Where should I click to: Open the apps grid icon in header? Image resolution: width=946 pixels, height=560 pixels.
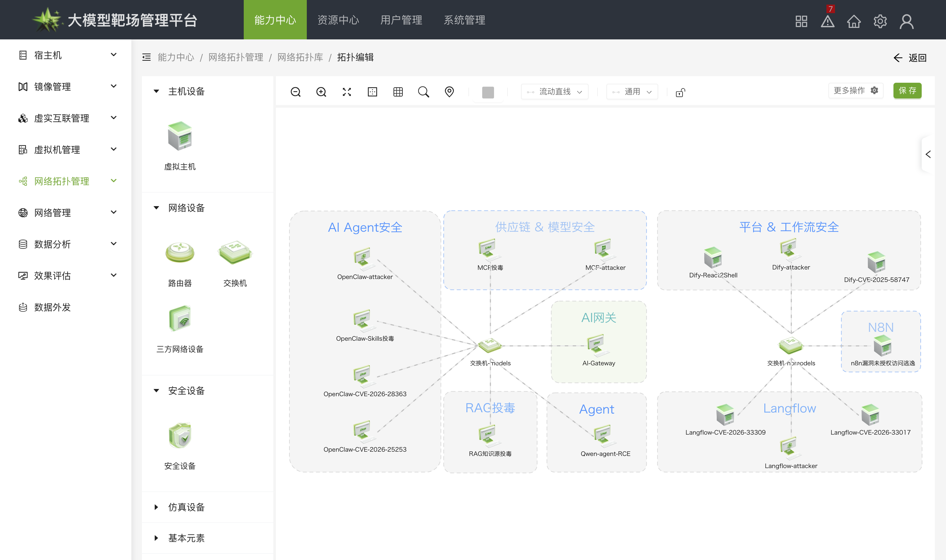pos(801,21)
